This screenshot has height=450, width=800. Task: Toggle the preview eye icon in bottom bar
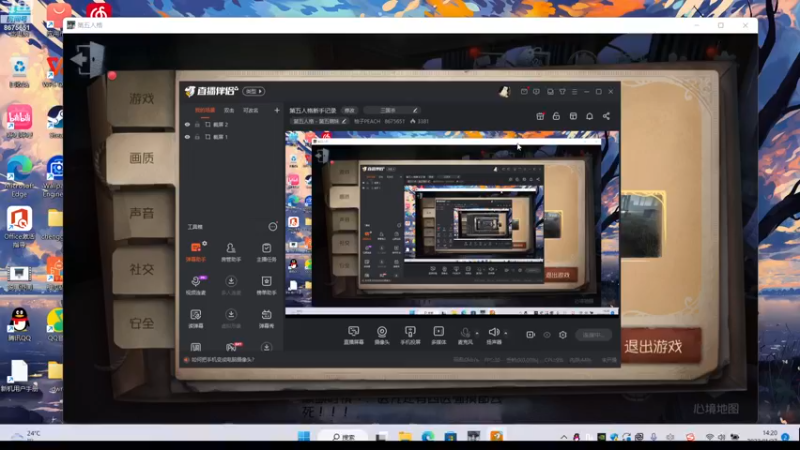(547, 335)
